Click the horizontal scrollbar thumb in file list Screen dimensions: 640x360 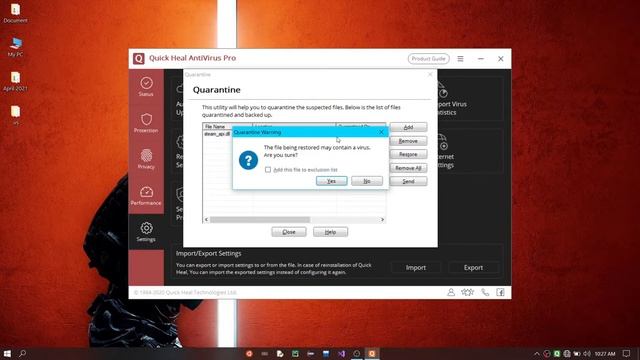(260, 220)
